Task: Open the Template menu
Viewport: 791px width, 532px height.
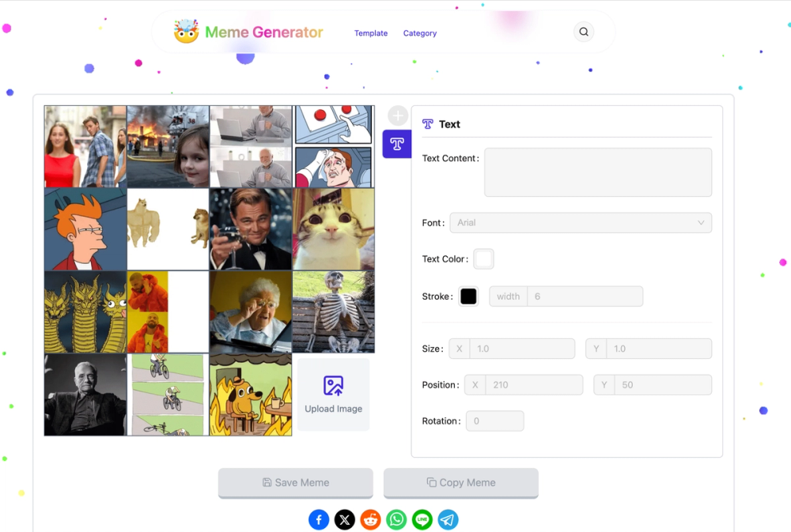Action: (x=371, y=33)
